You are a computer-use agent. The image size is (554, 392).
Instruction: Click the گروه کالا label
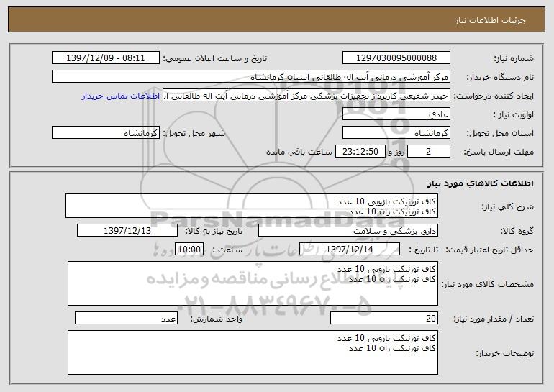pyautogui.click(x=517, y=231)
